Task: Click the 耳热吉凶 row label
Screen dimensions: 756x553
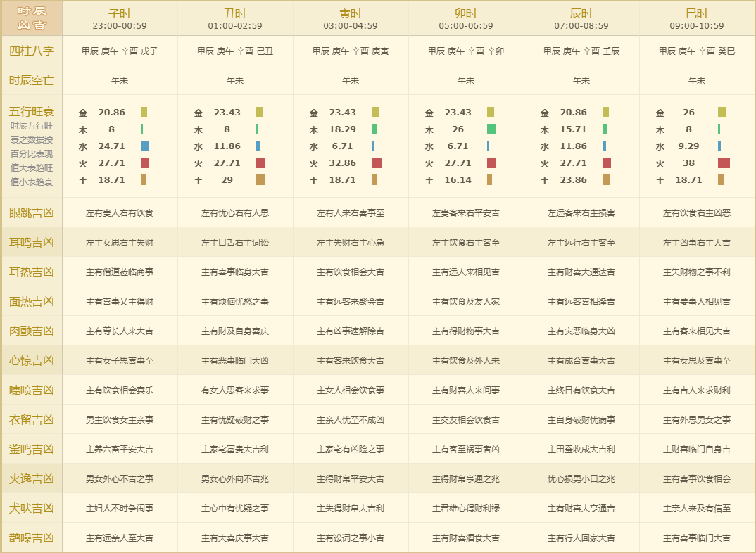Action: [32, 272]
